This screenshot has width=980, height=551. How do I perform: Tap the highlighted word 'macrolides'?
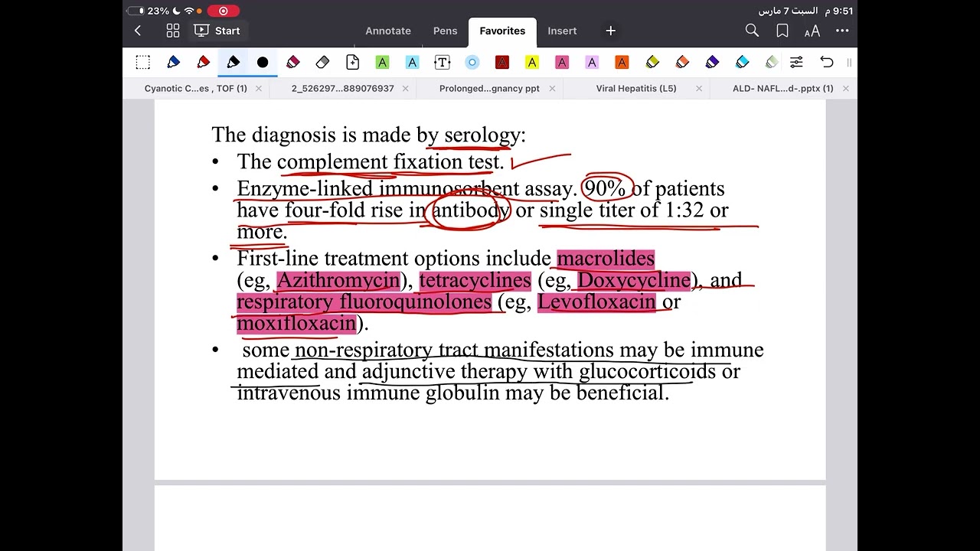[606, 259]
